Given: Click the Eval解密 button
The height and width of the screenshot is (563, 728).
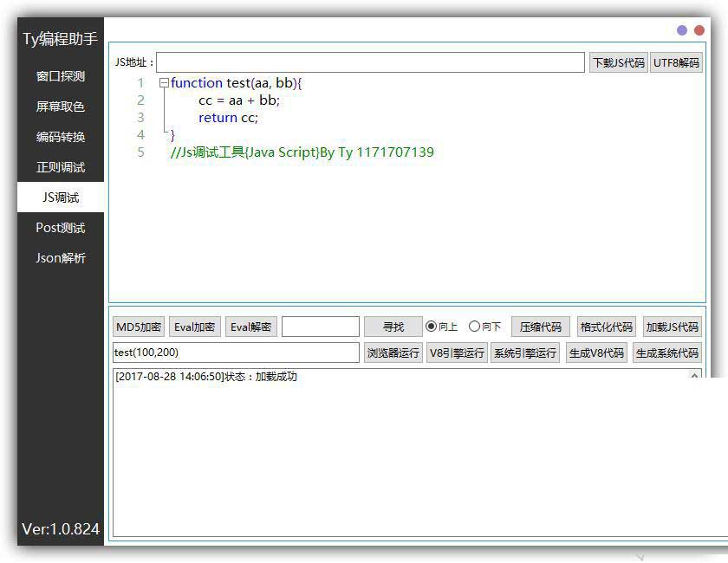Looking at the screenshot, I should [x=251, y=327].
